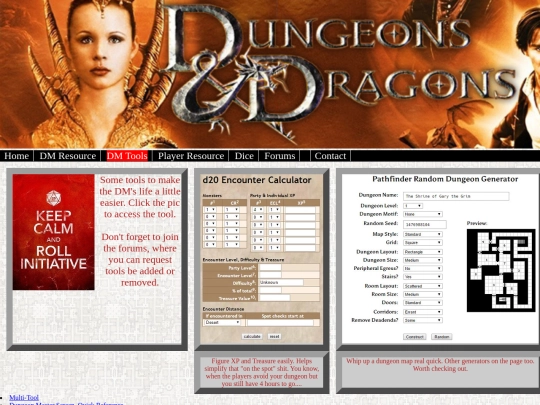Click the 'd20 Encounter Calculator' heading
Image resolution: width=540 pixels, height=405 pixels.
click(x=257, y=180)
